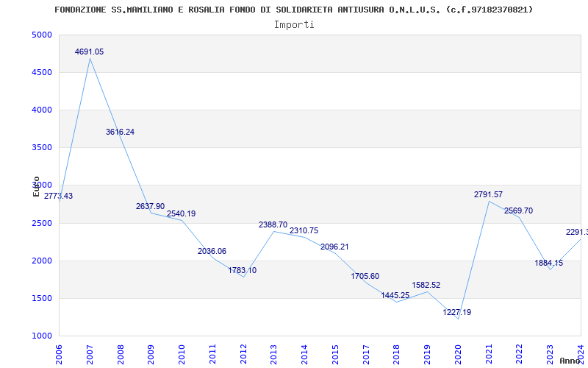Click the Importi chart subtitle
Viewport: 588px width, 368px height.
pyautogui.click(x=294, y=25)
